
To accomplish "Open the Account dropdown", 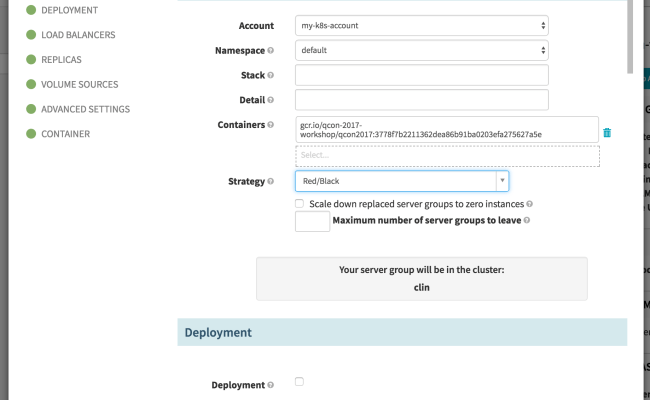I will point(422,25).
